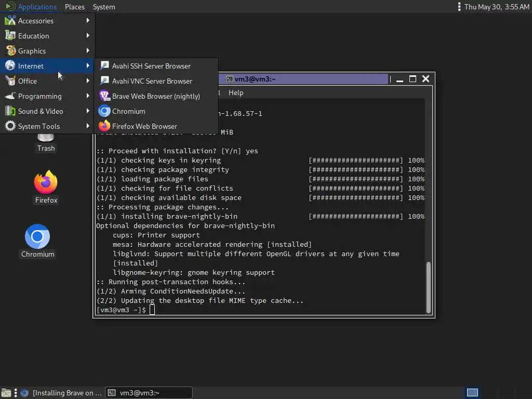The height and width of the screenshot is (399, 532).
Task: Expand the Sound & Video submenu arrow
Action: pos(88,111)
